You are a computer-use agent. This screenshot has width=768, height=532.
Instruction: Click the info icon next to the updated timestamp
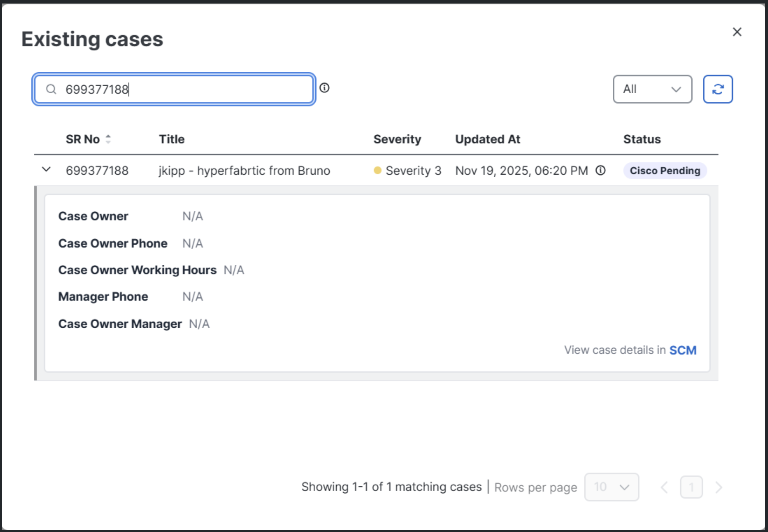coord(600,170)
